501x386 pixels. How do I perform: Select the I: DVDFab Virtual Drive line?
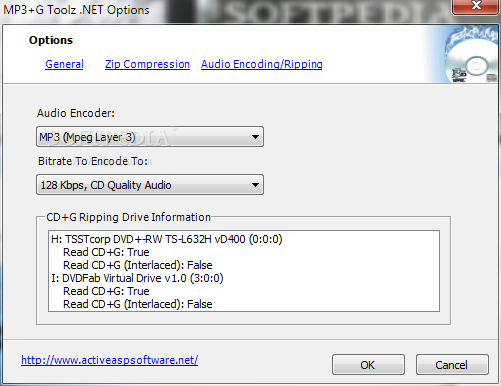(x=137, y=278)
